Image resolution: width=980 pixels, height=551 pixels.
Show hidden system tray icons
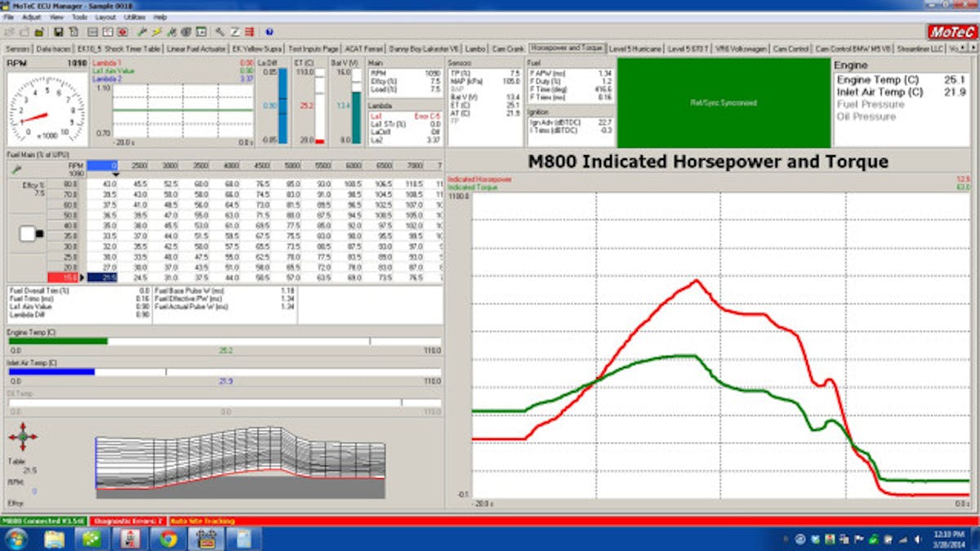786,540
